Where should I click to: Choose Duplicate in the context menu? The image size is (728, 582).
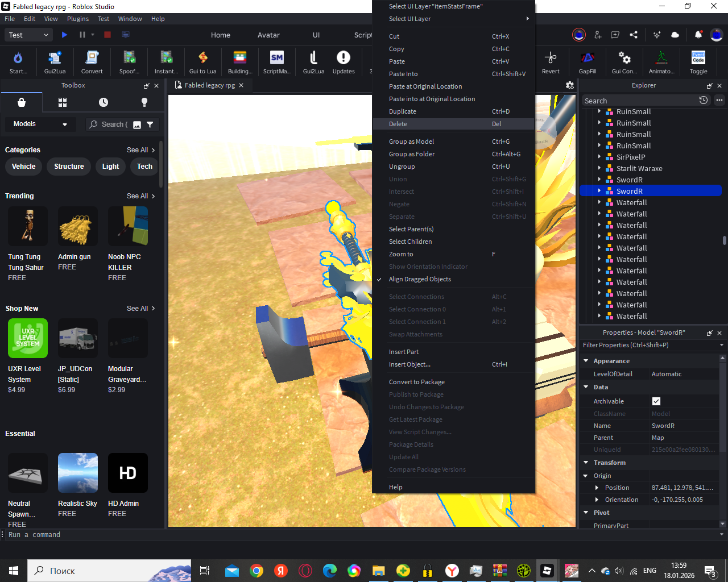click(453, 111)
